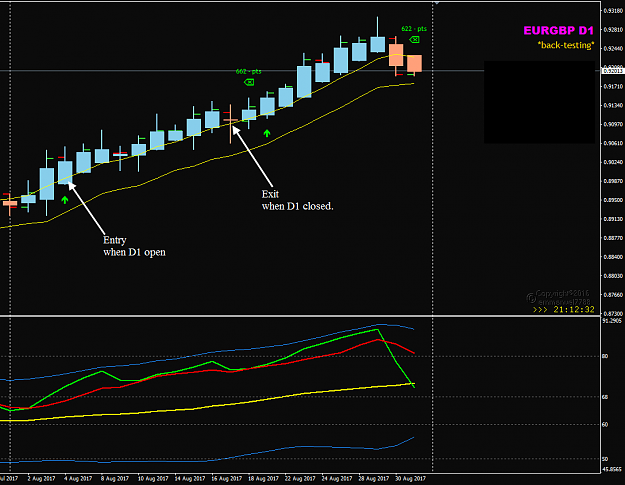Select the green buy arrow near 18 Aug 2017
This screenshot has height=485, width=625.
pos(267,133)
